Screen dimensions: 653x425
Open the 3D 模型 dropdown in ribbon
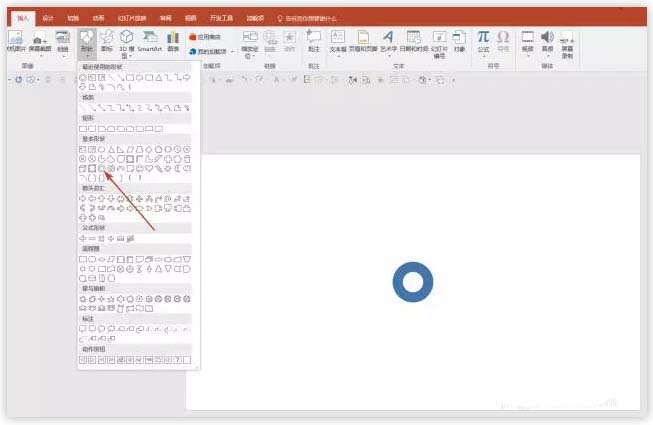click(x=127, y=43)
